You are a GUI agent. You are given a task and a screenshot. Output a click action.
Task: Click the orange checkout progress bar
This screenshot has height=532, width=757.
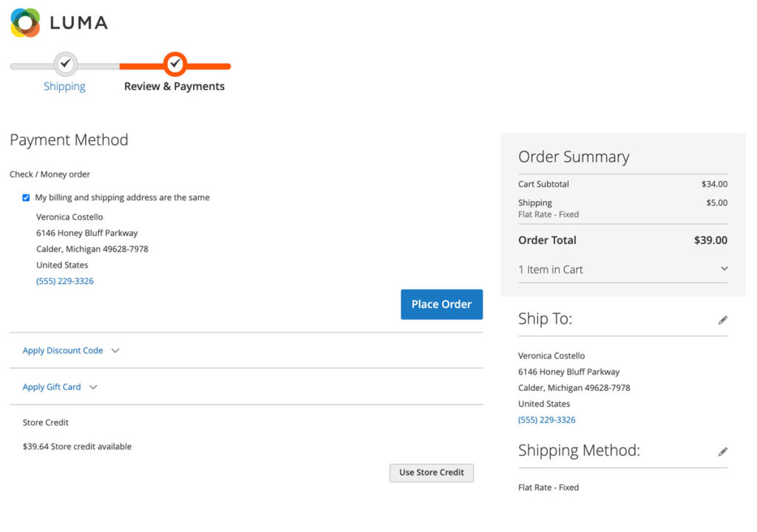point(211,66)
